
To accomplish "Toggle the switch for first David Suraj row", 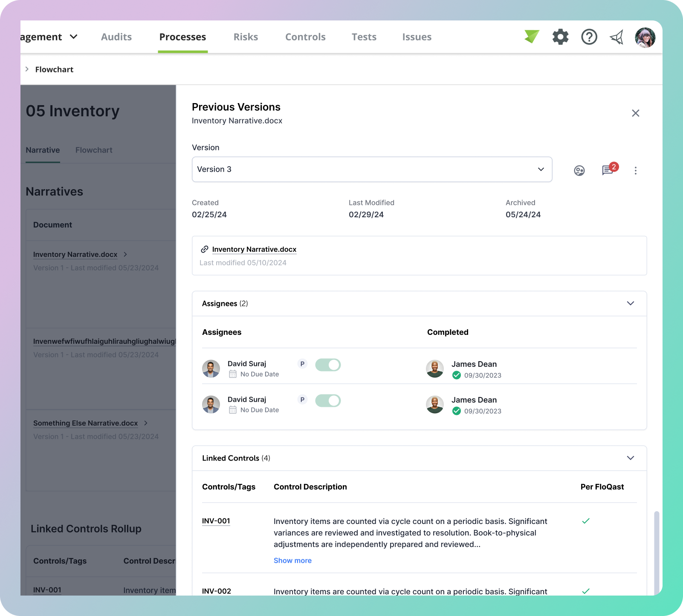I will click(328, 365).
